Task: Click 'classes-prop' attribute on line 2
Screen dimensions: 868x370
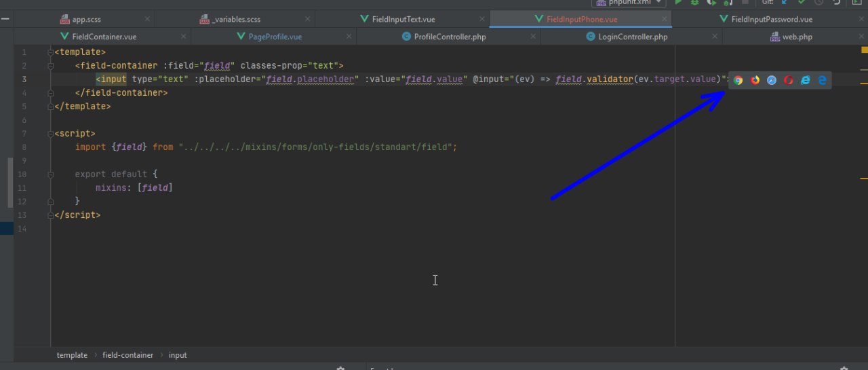Action: click(x=270, y=66)
